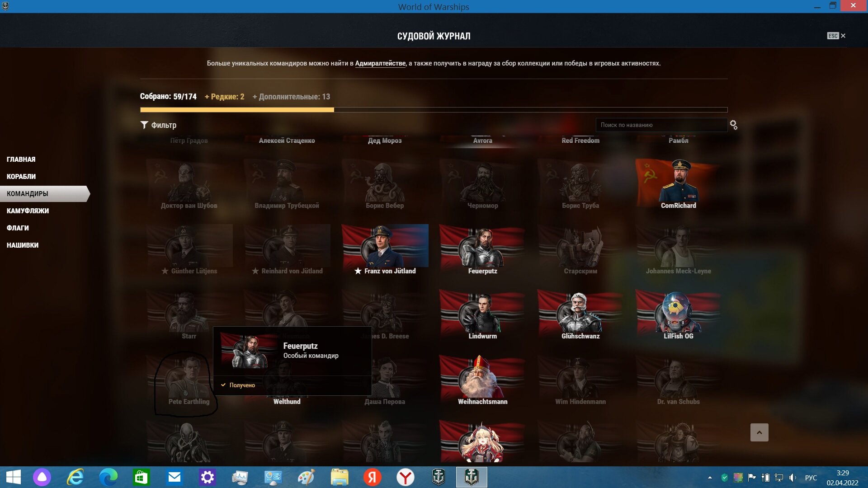Click the Дополнительные: 13 counter
Image resolution: width=868 pixels, height=488 pixels.
click(291, 97)
